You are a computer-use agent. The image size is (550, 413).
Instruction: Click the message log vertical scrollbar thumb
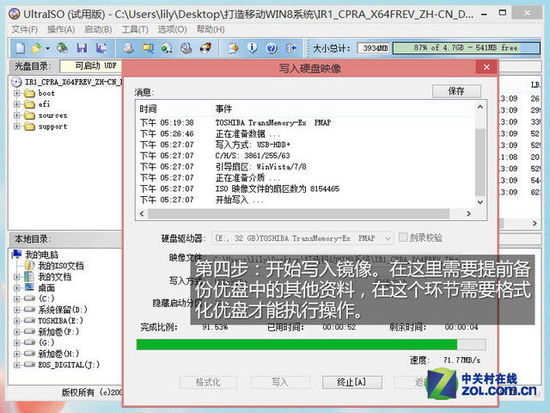[480, 162]
